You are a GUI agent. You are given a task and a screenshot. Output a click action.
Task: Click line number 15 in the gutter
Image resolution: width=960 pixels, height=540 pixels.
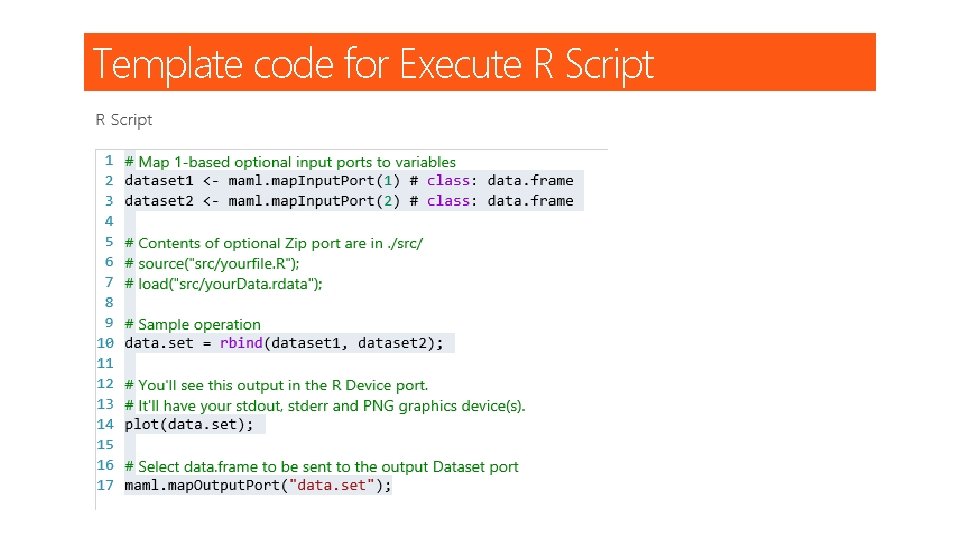pos(105,444)
